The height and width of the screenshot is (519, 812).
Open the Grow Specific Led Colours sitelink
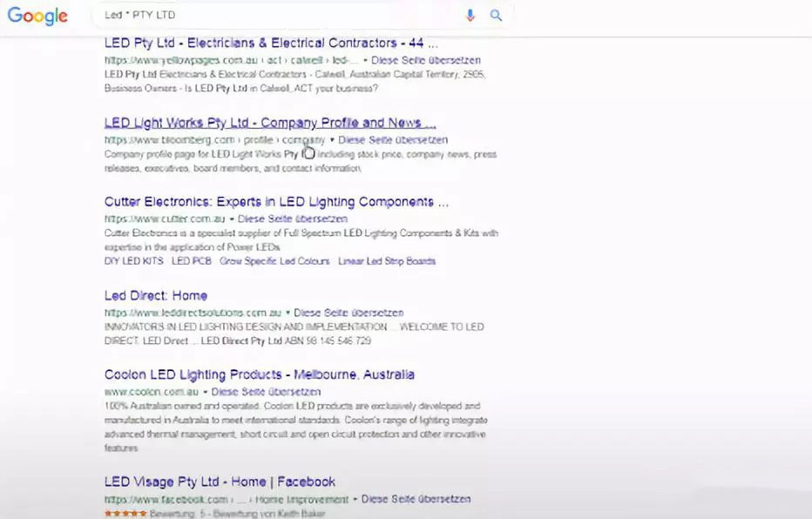point(273,260)
